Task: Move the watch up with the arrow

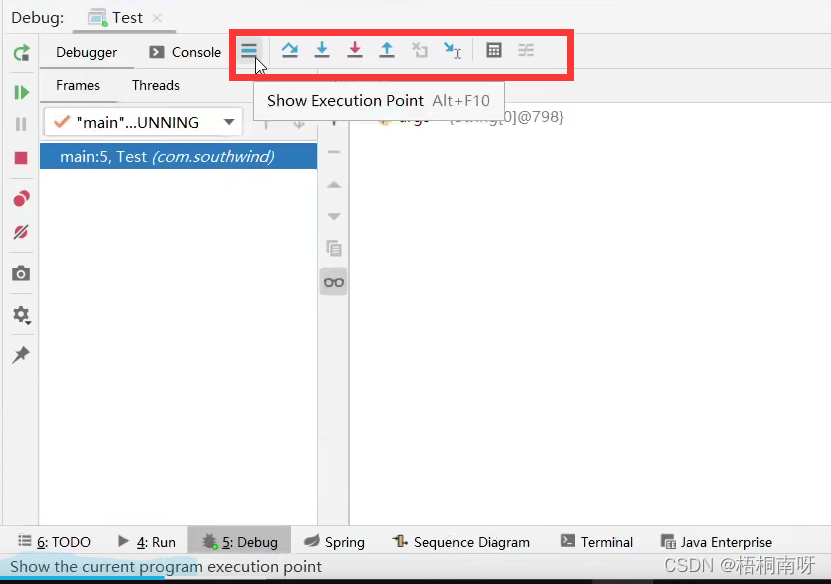Action: (x=334, y=184)
